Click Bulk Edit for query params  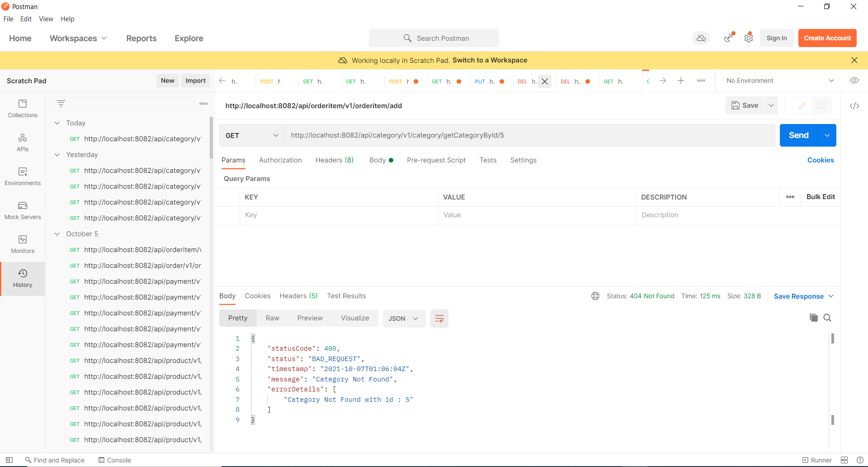pos(821,197)
